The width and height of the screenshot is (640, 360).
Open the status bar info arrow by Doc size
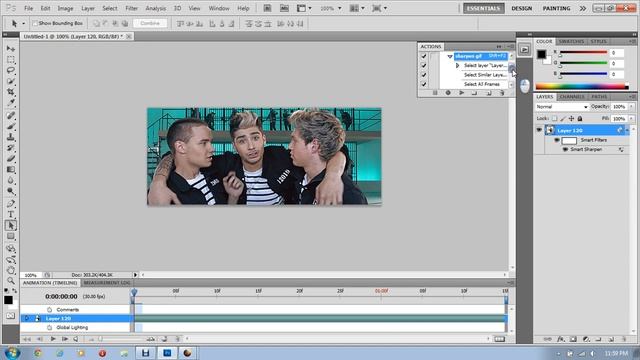click(136, 275)
